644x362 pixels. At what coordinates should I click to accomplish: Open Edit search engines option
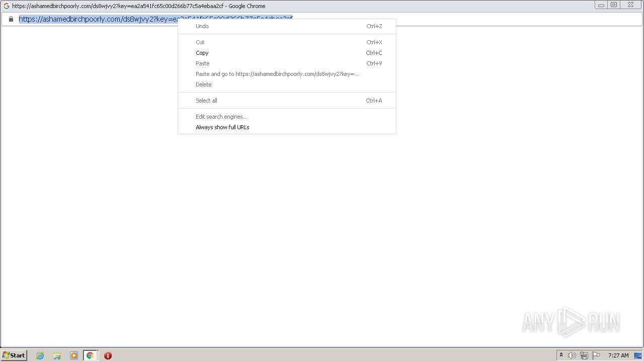point(287,117)
